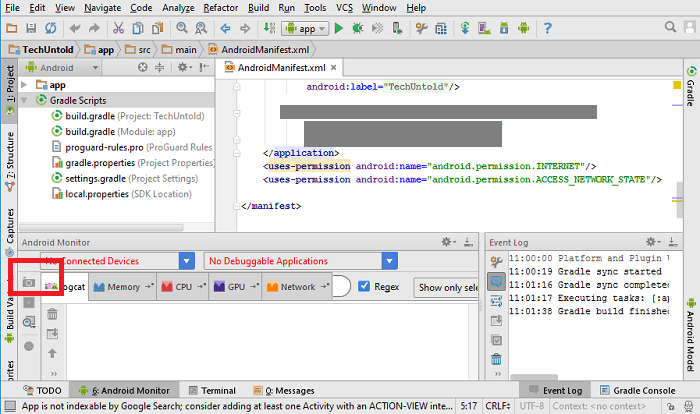Click the Debug app bug icon
This screenshot has width=700, height=414.
tap(358, 28)
